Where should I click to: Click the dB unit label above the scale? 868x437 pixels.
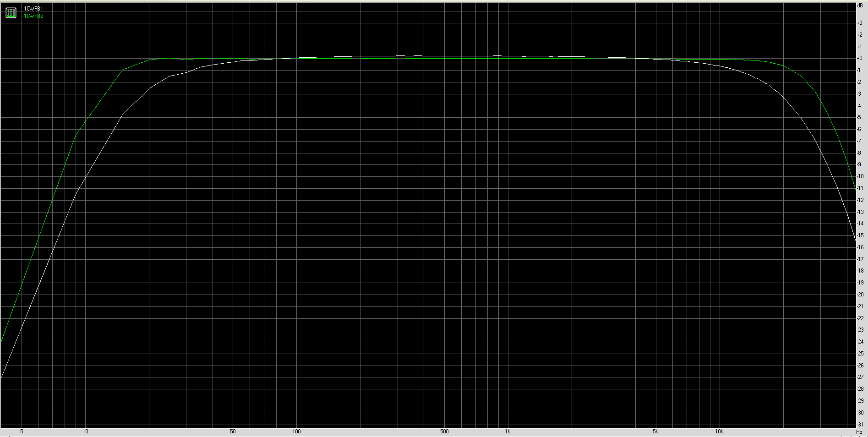pyautogui.click(x=860, y=5)
